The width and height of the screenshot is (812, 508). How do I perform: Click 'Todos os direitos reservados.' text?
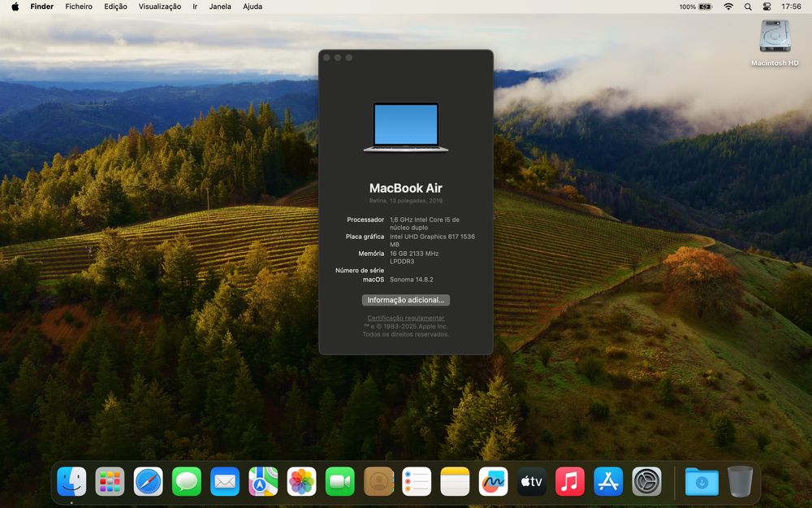(x=405, y=334)
